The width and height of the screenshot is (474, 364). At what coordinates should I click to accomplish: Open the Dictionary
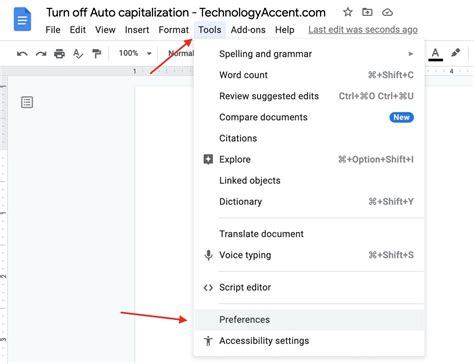[309, 201]
